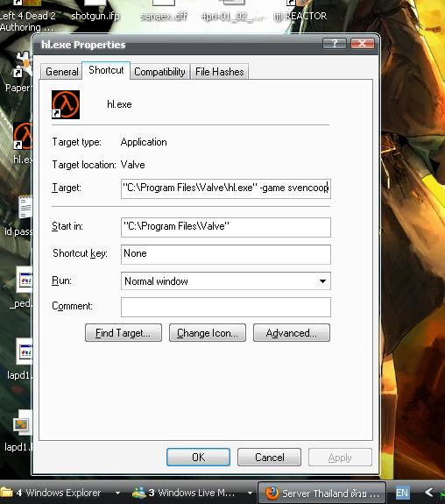Click the EN language bar indicator
The image size is (445, 504).
click(x=402, y=493)
